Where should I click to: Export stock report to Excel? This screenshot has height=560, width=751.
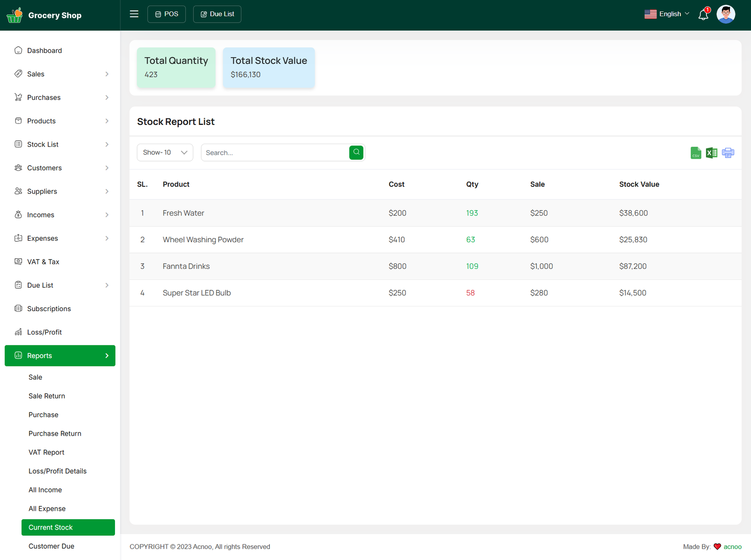[712, 153]
